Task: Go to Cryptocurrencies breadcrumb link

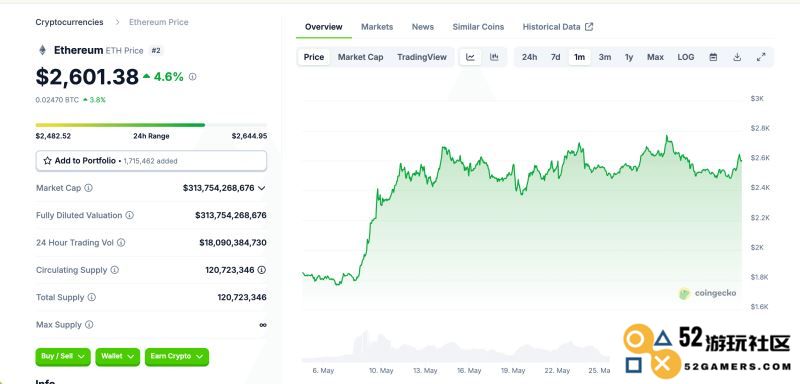Action: coord(69,22)
